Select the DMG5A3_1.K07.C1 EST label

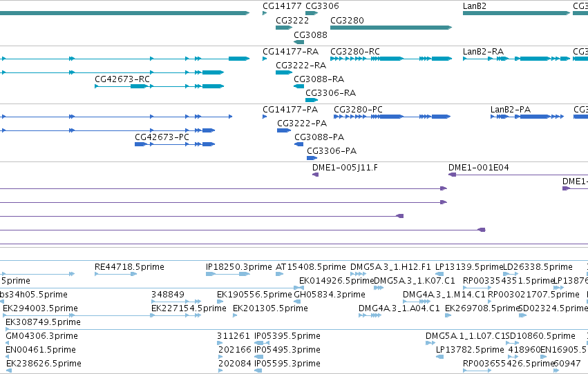click(x=415, y=281)
